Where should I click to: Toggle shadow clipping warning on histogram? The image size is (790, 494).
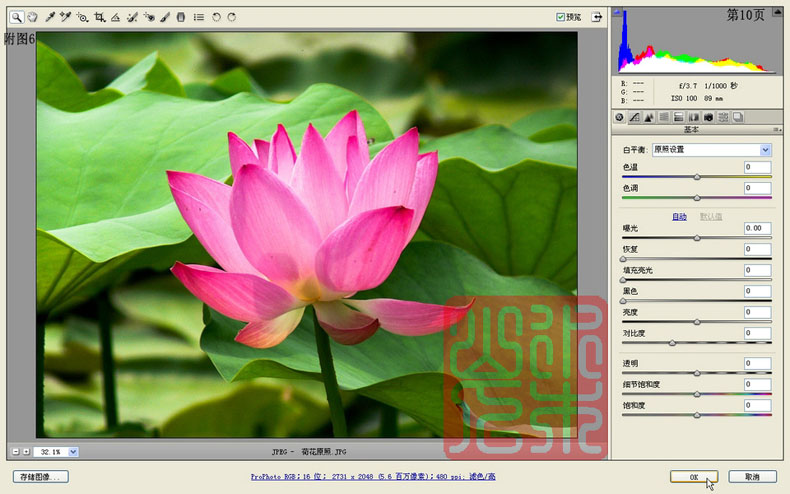[x=617, y=12]
